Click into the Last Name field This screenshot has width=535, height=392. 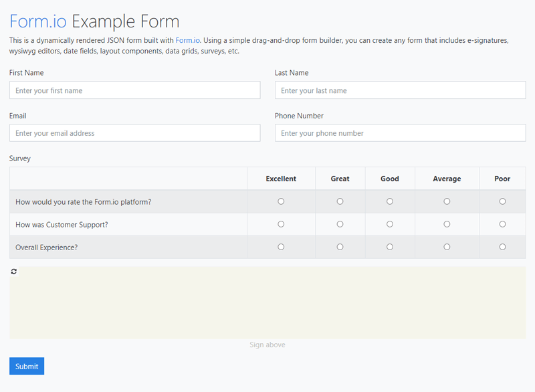[400, 90]
